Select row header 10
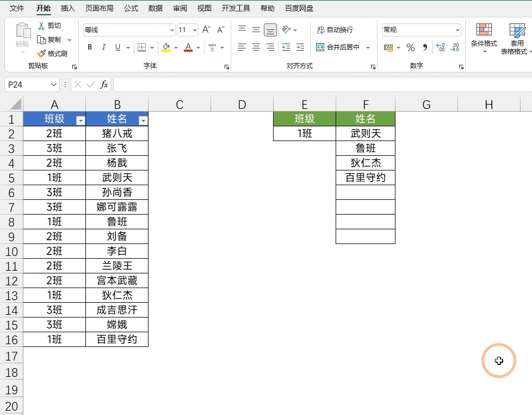This screenshot has width=532, height=415. 11,252
